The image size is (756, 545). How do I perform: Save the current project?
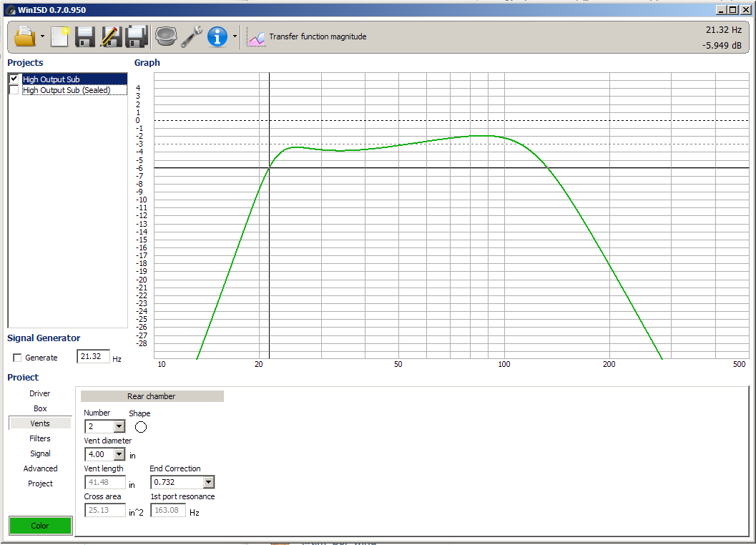85,36
